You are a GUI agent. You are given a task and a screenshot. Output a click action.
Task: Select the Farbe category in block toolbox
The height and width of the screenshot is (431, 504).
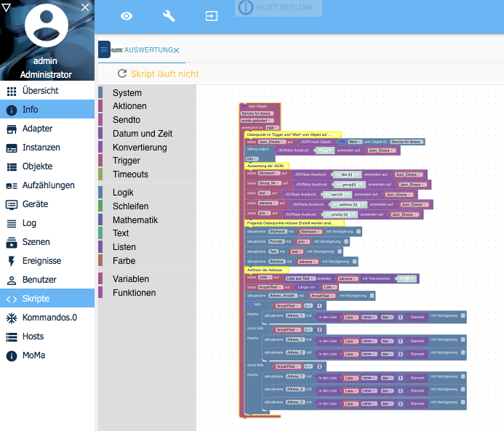coord(124,260)
